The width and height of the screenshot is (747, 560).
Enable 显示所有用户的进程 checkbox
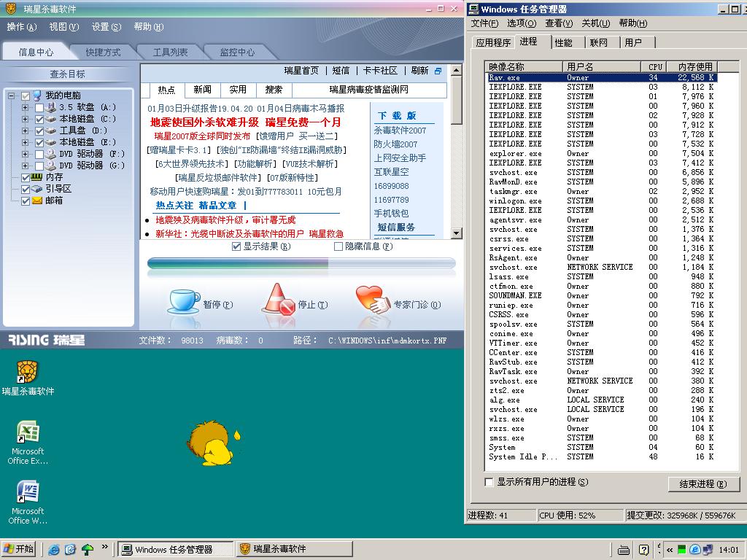(489, 482)
